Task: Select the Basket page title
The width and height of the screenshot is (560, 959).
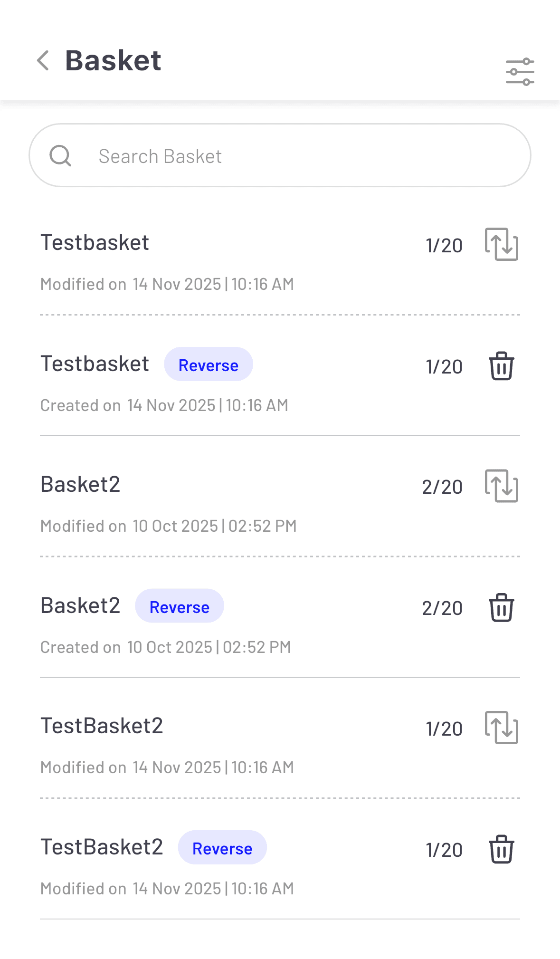Action: [x=113, y=61]
